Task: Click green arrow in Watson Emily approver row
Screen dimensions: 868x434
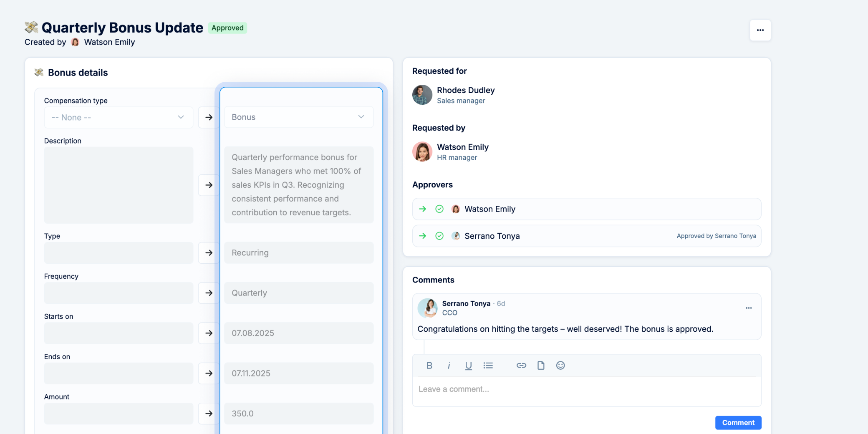Action: coord(423,209)
